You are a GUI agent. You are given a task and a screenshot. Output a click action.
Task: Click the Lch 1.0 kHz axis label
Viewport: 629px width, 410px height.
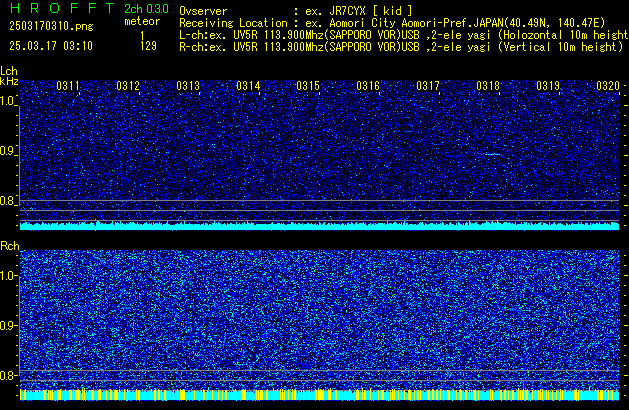click(8, 101)
